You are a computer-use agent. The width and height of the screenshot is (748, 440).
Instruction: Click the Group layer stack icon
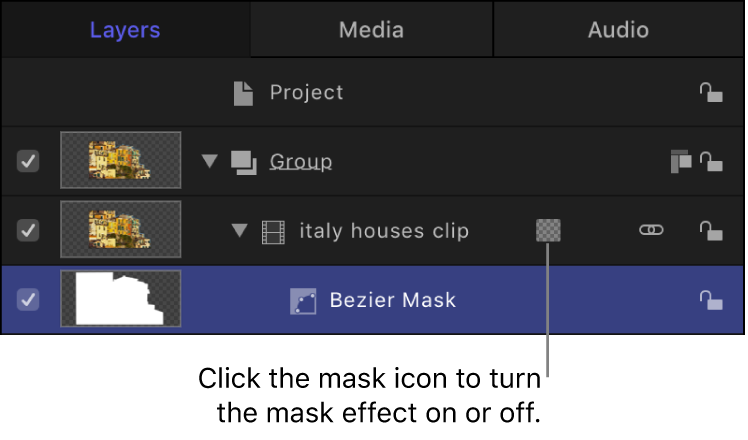coord(243,161)
